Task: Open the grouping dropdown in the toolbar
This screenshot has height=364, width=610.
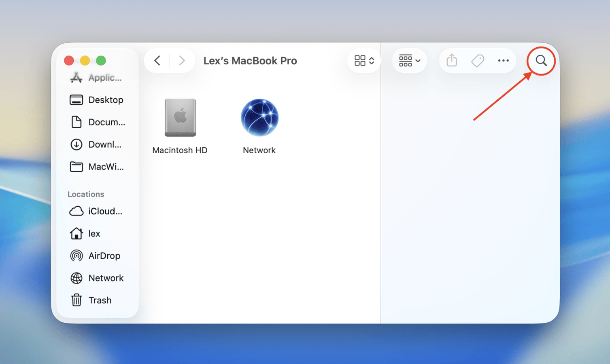Action: pyautogui.click(x=409, y=60)
